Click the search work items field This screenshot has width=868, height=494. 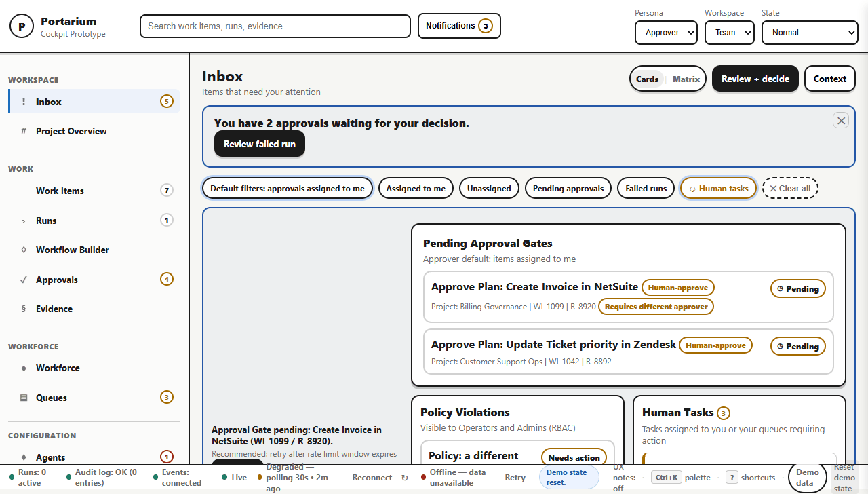pos(275,26)
